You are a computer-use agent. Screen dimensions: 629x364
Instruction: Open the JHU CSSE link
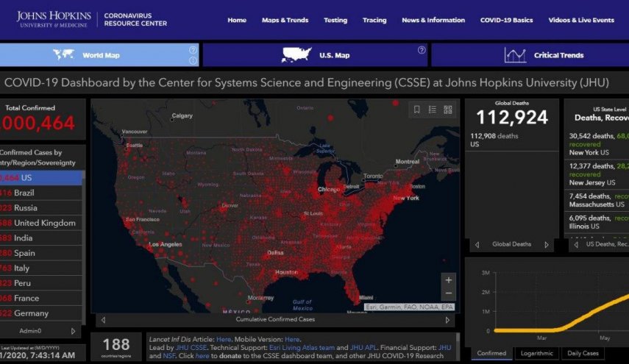pyautogui.click(x=191, y=348)
